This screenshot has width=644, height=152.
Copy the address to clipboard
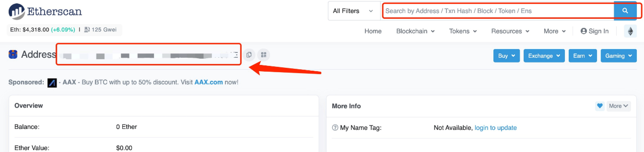click(249, 55)
